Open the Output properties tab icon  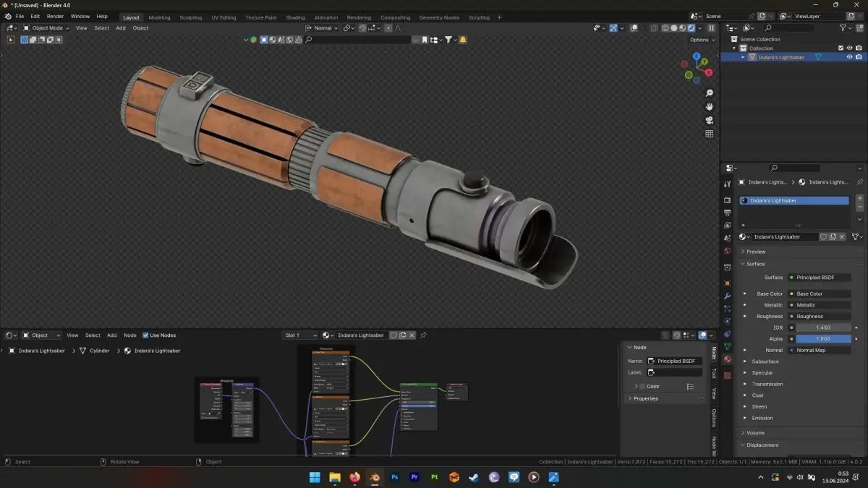727,213
